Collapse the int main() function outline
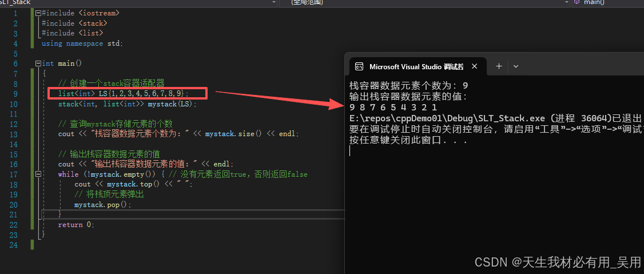Screen dimensions: 644x274 (x=38, y=63)
